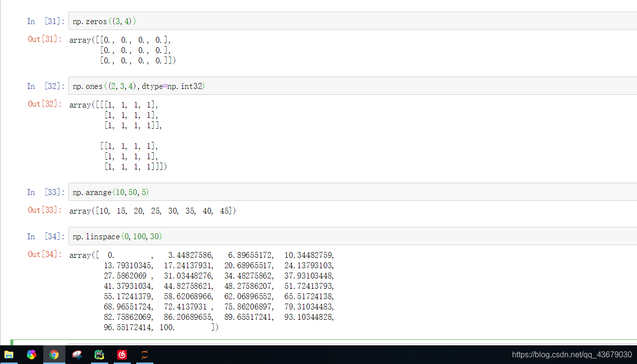The image size is (637, 364).
Task: Open the Snipping Tool from taskbar
Action: 77,355
